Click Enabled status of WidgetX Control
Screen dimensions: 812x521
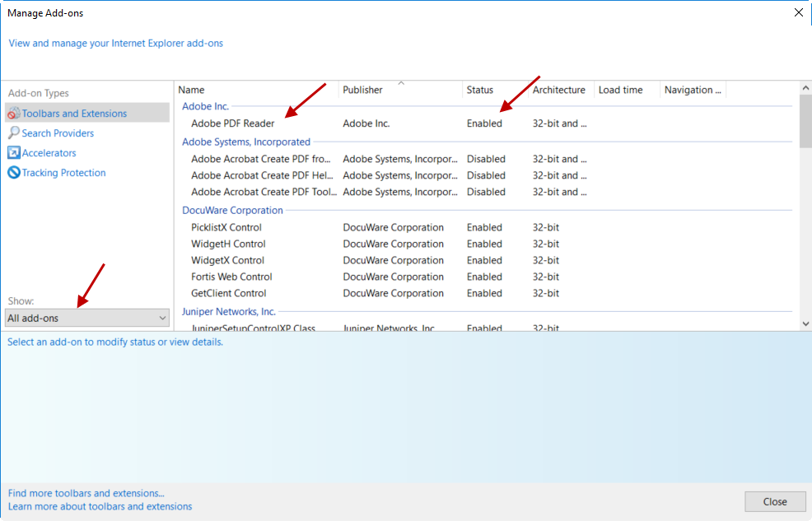tap(484, 260)
